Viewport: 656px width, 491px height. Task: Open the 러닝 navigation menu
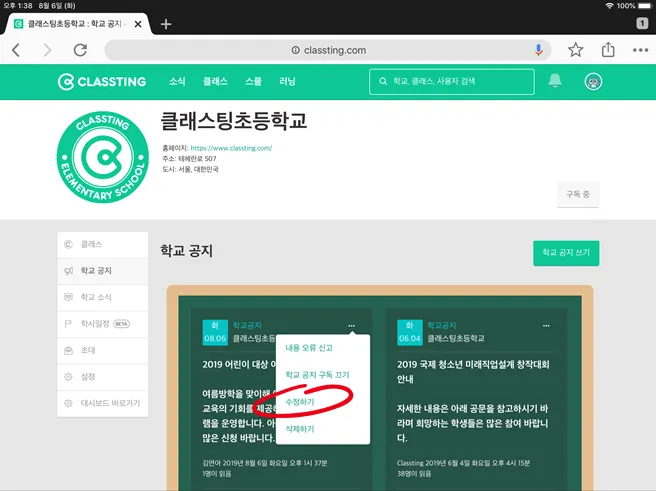(x=287, y=81)
